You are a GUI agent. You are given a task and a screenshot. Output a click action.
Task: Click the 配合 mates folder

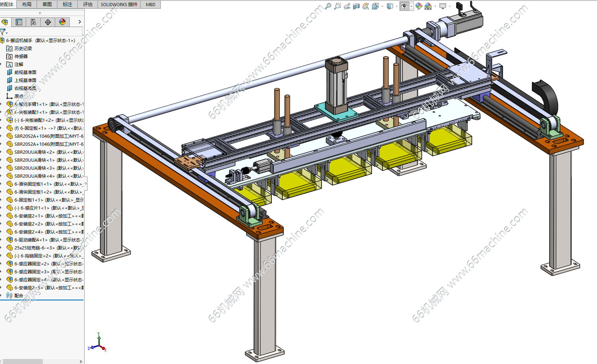coord(19,295)
